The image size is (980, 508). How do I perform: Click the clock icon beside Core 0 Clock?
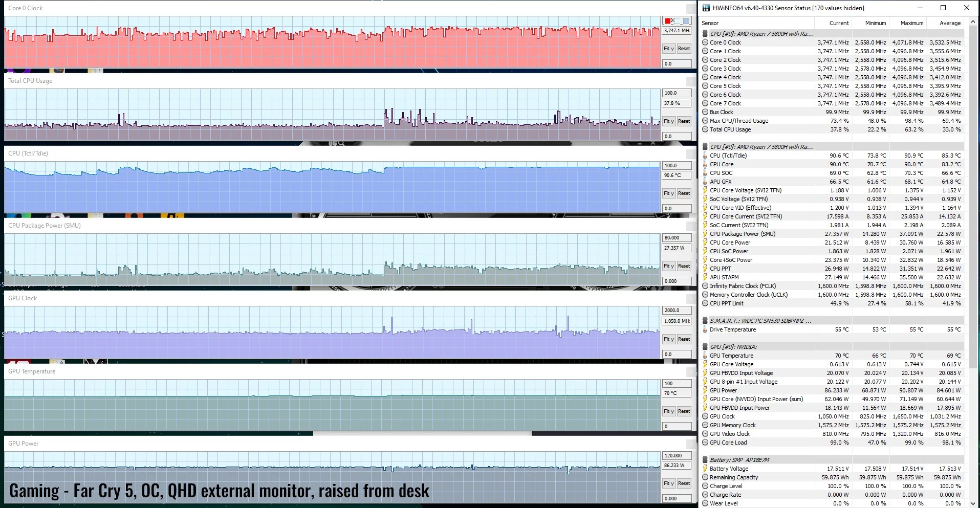[x=705, y=42]
